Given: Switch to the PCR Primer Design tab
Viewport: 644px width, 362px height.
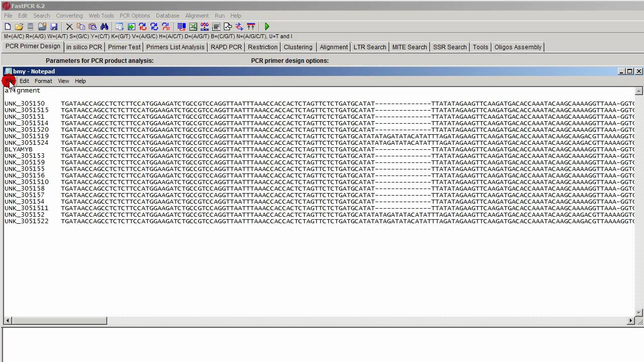Looking at the screenshot, I should point(33,46).
